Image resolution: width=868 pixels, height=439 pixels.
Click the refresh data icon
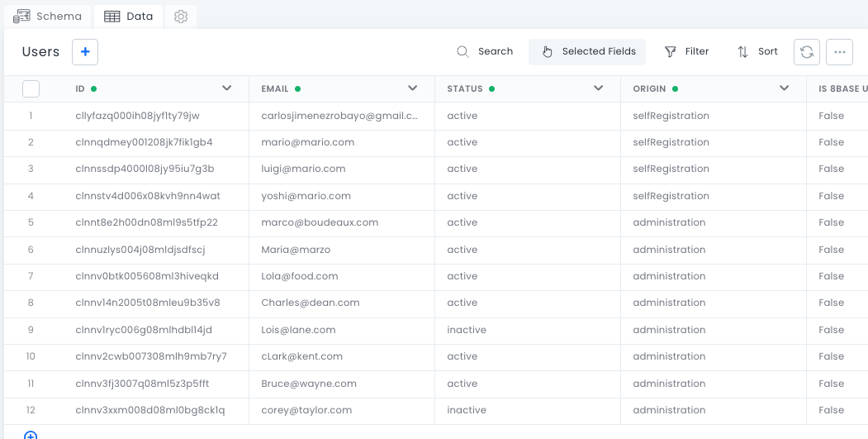coord(807,52)
